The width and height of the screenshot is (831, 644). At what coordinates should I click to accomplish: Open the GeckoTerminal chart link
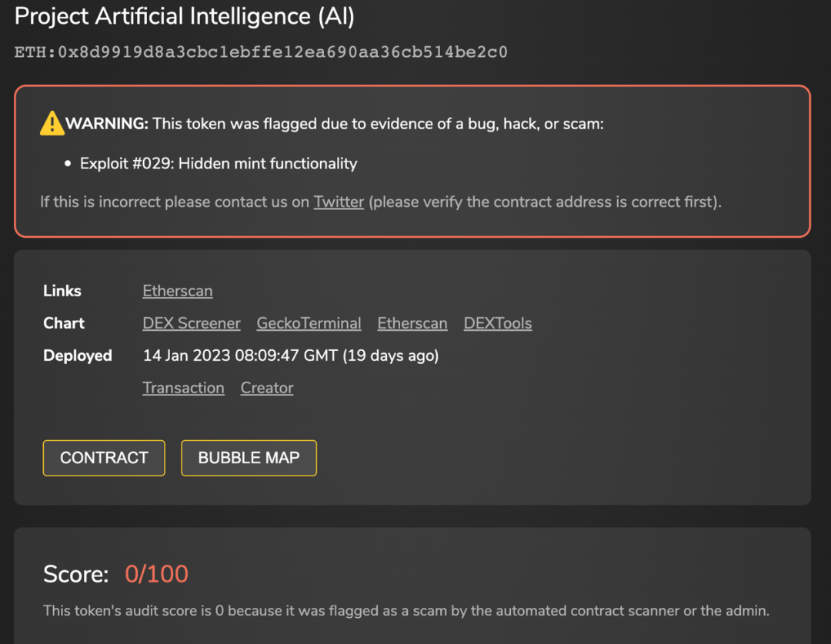[309, 323]
